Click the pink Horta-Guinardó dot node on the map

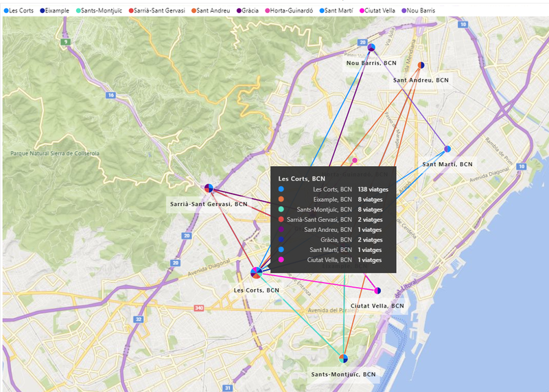[x=355, y=161]
